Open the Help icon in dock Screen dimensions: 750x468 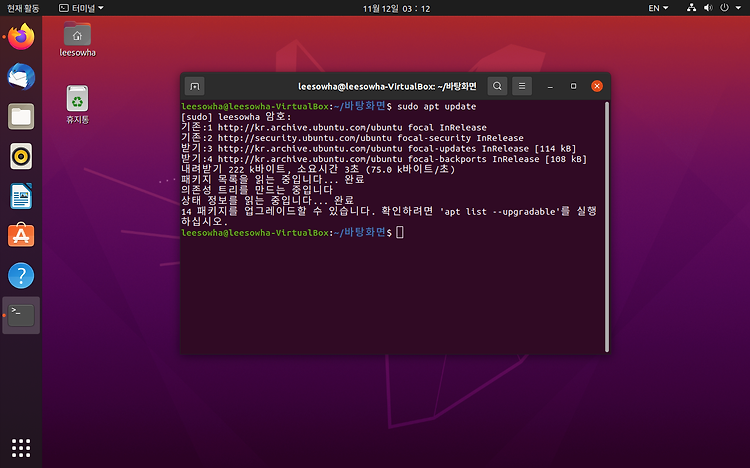(x=21, y=276)
